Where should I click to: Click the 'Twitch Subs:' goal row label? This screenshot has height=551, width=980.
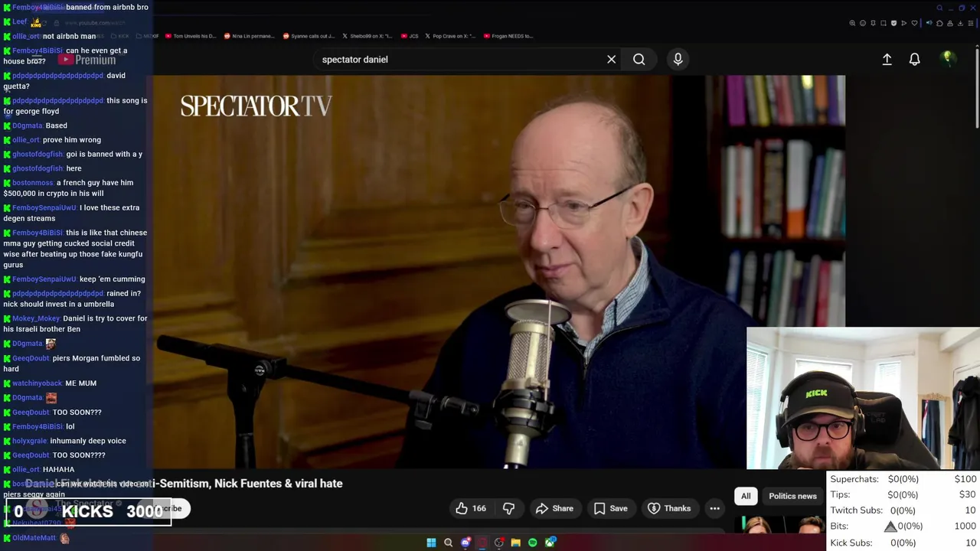[x=856, y=510]
